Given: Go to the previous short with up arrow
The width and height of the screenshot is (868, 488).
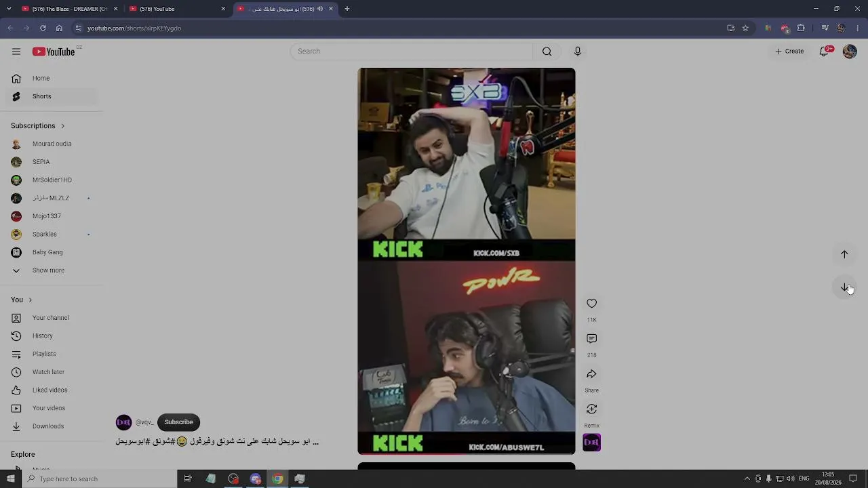Looking at the screenshot, I should pos(844,254).
